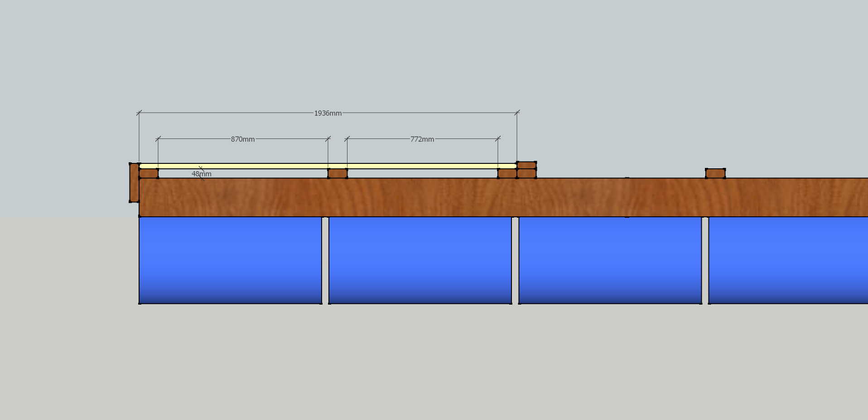The image size is (868, 420).
Task: Select the raised upper wood block beside yellow board
Action: point(526,165)
